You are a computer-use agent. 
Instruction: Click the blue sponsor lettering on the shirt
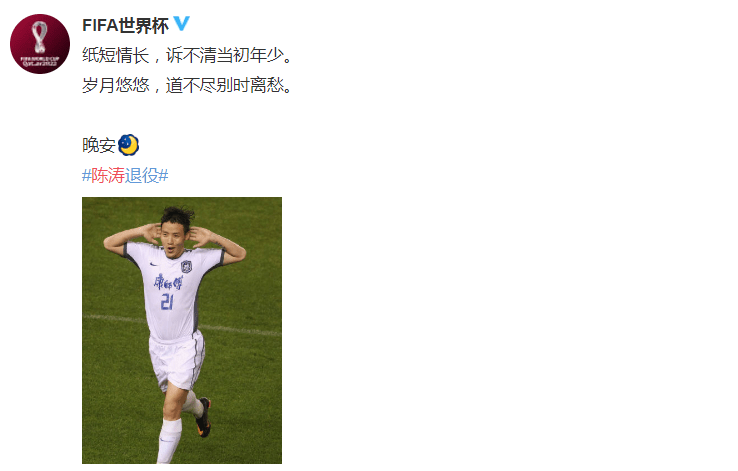[168, 283]
